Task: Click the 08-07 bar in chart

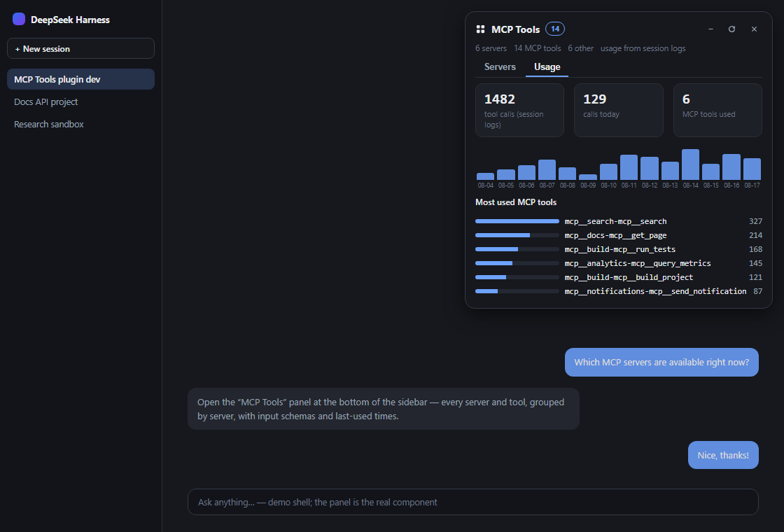Action: pyautogui.click(x=547, y=170)
